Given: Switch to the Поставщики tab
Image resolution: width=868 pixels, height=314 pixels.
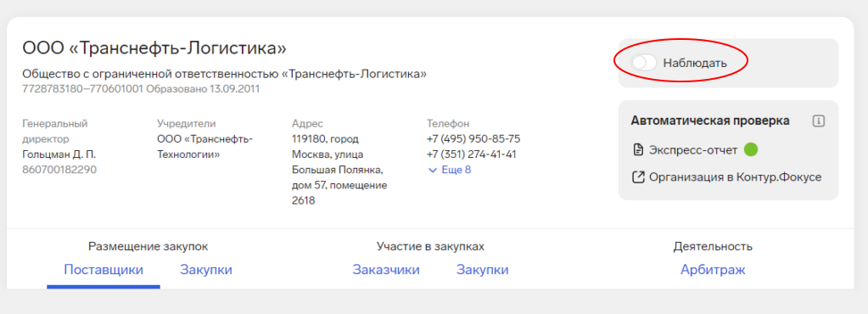Looking at the screenshot, I should click(104, 270).
